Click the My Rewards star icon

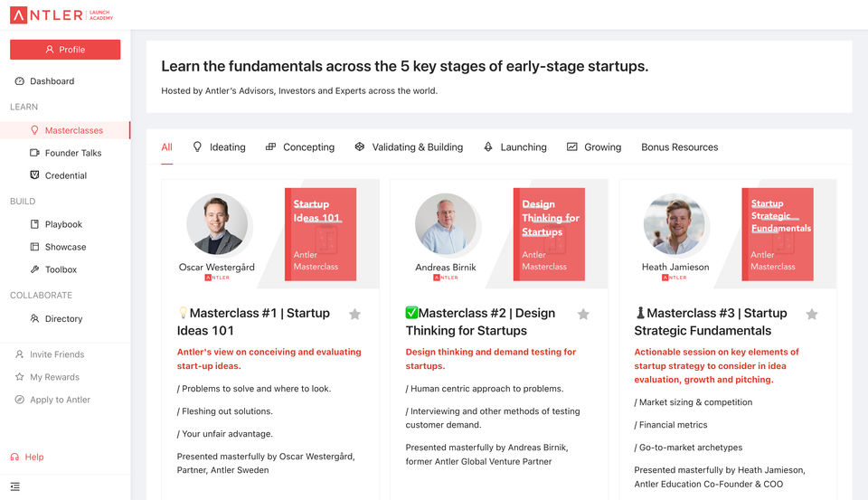tap(19, 376)
